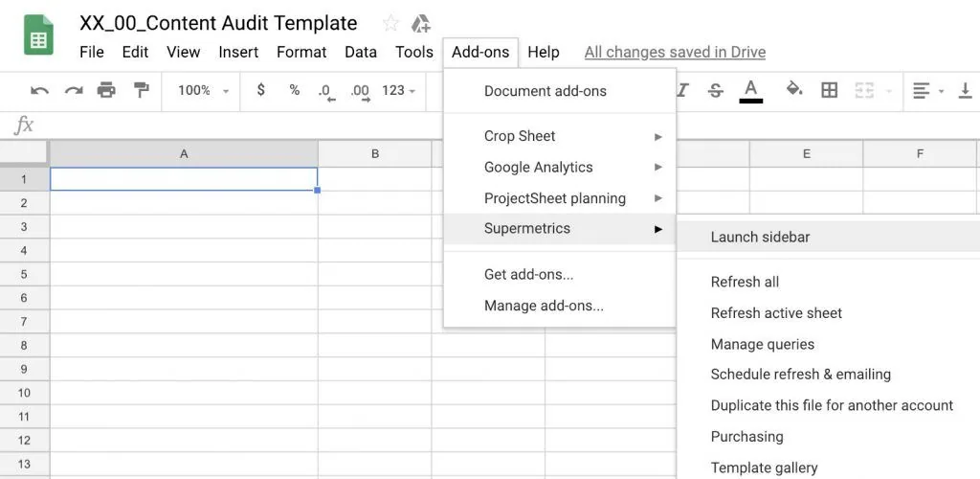Screen dimensions: 980x479
Task: Select Refresh active sheet
Action: [x=829, y=313]
